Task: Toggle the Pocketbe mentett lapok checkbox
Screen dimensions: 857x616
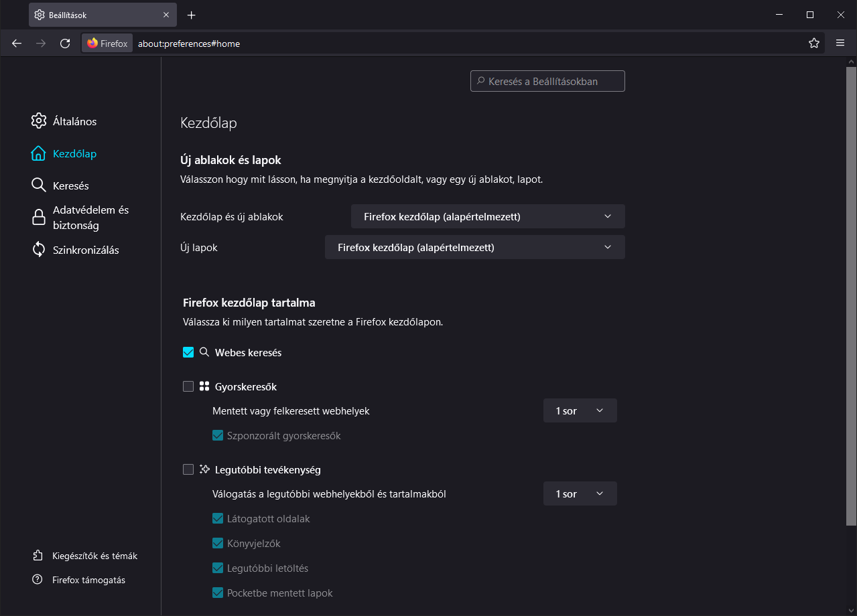Action: (218, 593)
